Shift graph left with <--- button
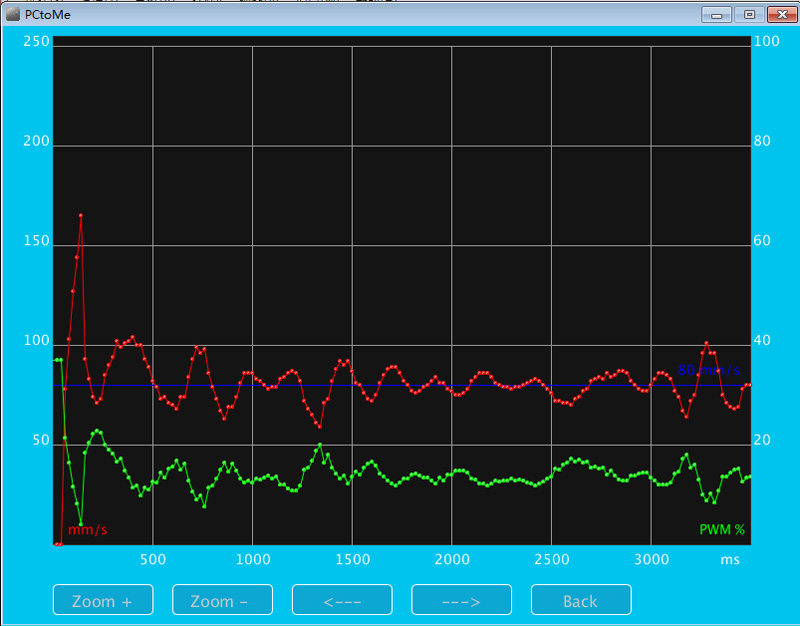The height and width of the screenshot is (626, 800). (342, 600)
